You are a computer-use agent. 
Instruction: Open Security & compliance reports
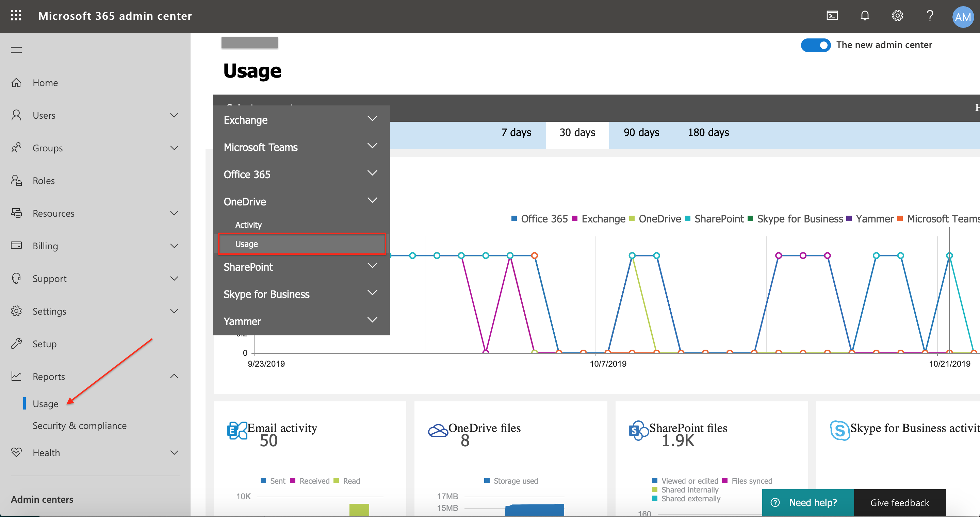coord(80,426)
